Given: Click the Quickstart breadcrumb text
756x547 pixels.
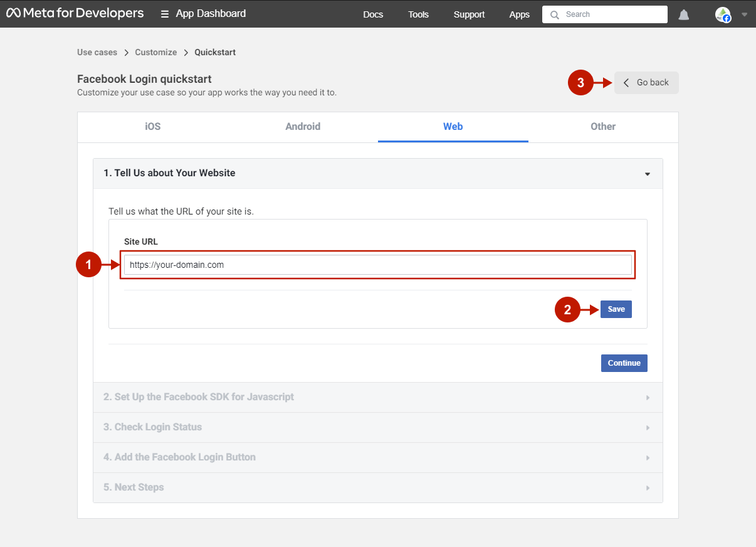Looking at the screenshot, I should click(x=215, y=52).
